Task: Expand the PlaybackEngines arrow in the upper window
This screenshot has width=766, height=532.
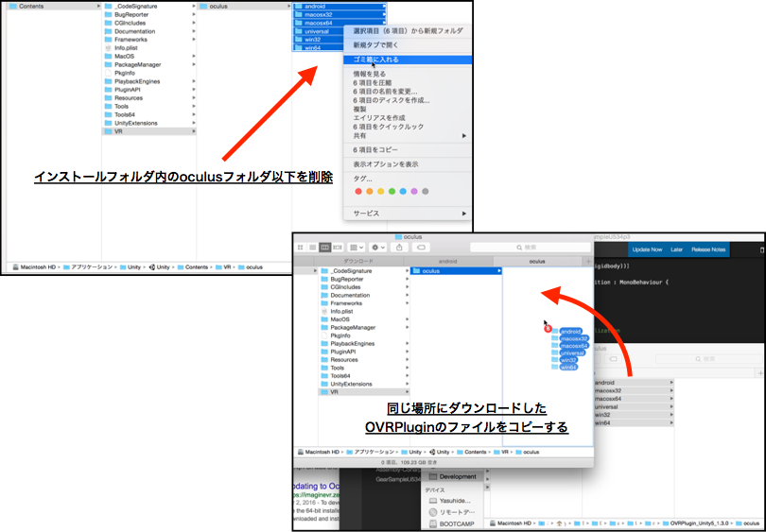Action: point(194,81)
